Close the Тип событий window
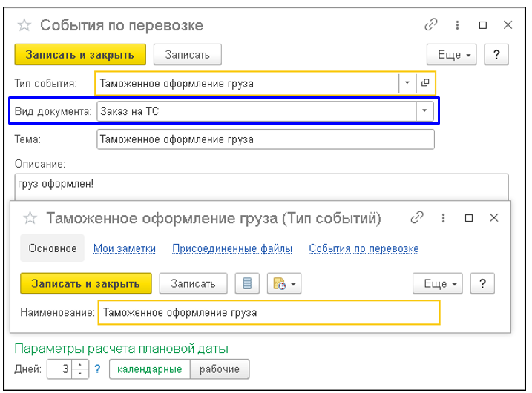 [x=493, y=218]
